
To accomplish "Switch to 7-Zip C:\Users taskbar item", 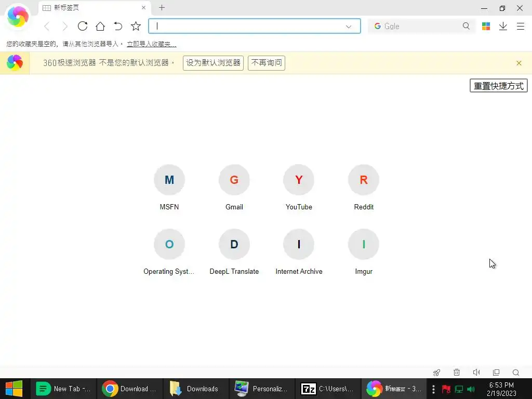I will point(328,389).
